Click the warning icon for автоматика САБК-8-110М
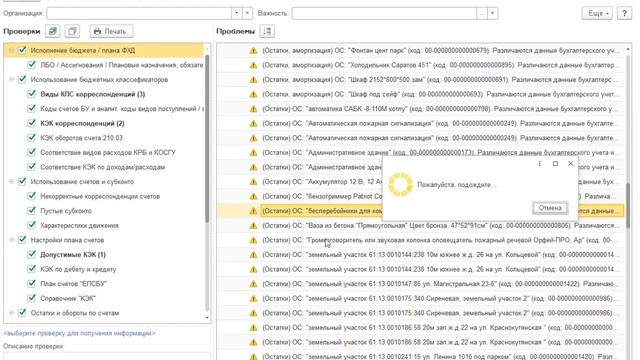Image resolution: width=640 pixels, height=360 pixels. point(253,109)
